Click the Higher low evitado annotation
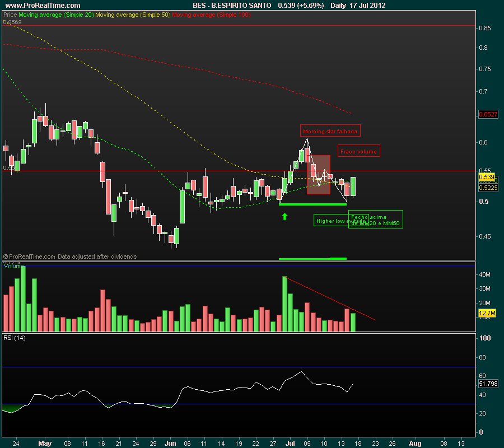The image size is (504, 448). click(x=341, y=221)
